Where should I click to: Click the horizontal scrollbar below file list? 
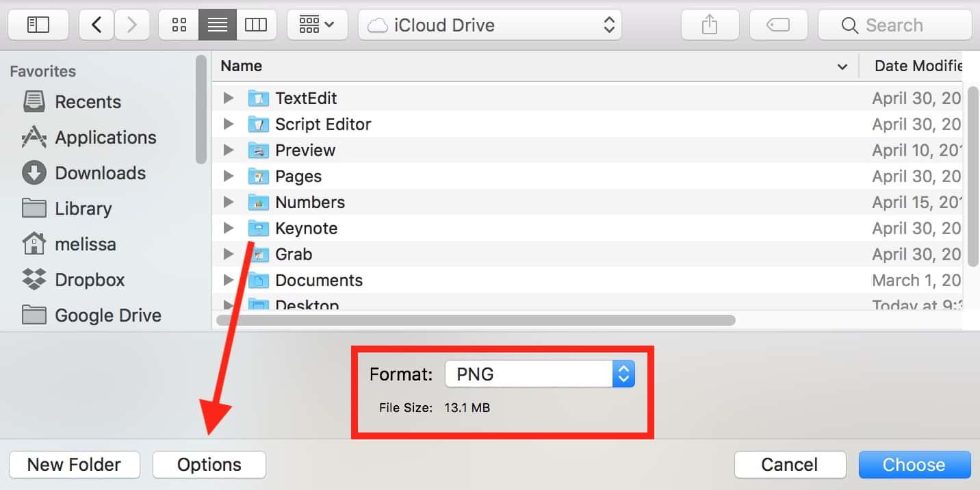(x=476, y=320)
